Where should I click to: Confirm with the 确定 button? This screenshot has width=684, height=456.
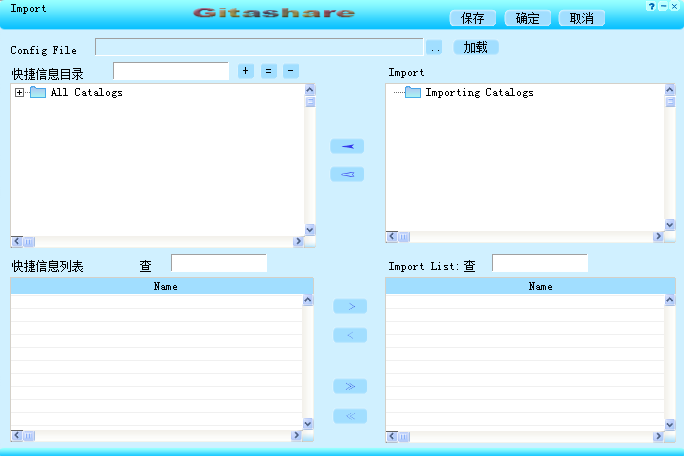click(527, 18)
